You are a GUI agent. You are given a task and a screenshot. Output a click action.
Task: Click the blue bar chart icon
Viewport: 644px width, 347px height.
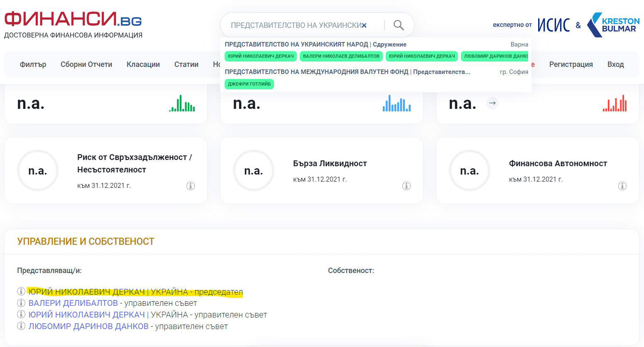397,103
